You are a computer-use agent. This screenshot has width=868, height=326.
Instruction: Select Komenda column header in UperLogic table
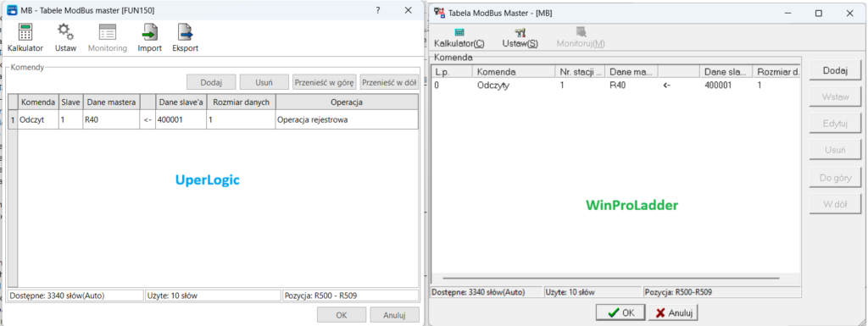coord(38,102)
